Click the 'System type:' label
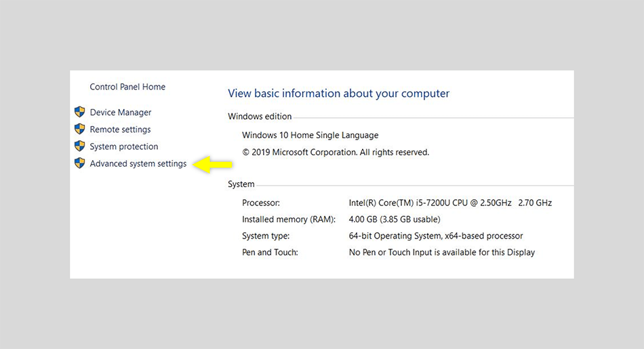 pyautogui.click(x=266, y=236)
